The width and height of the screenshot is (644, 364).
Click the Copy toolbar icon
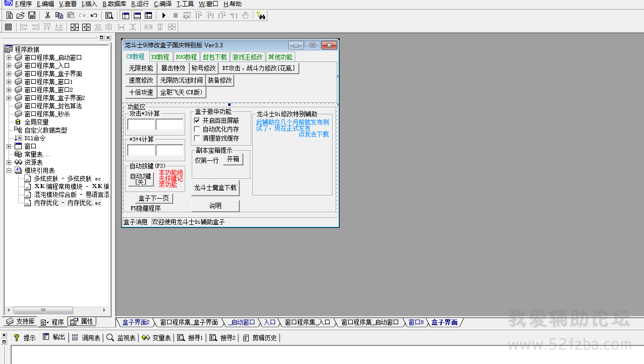pyautogui.click(x=59, y=16)
